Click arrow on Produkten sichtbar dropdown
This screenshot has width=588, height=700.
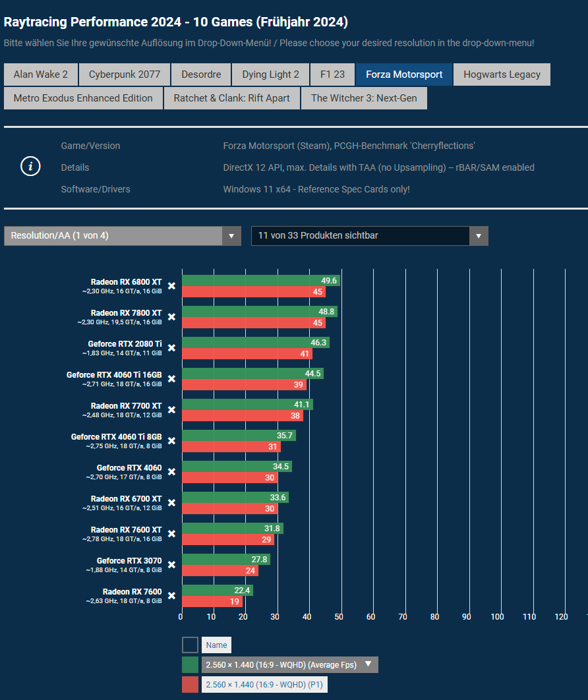pos(479,236)
